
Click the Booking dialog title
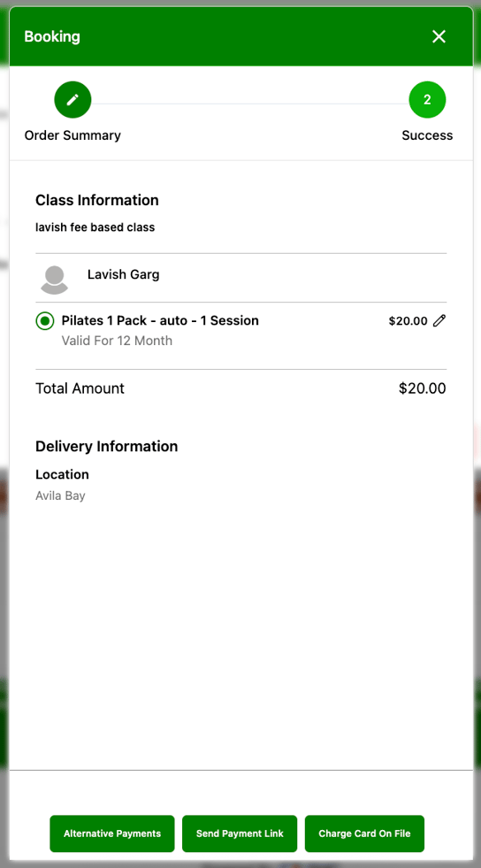coord(52,37)
